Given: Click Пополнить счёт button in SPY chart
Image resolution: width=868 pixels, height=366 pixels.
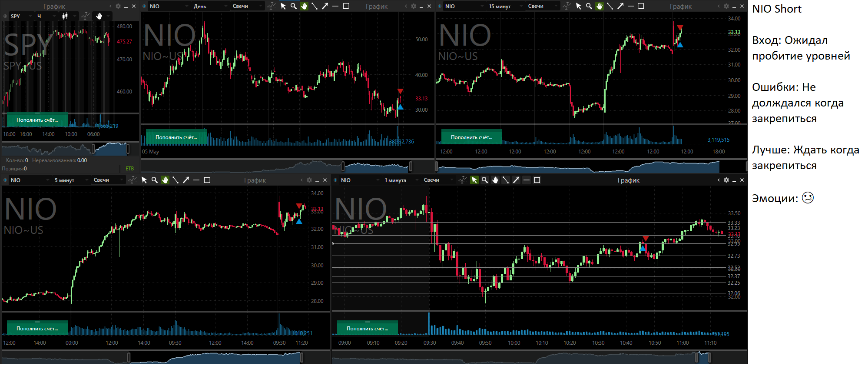Looking at the screenshot, I should (x=37, y=120).
